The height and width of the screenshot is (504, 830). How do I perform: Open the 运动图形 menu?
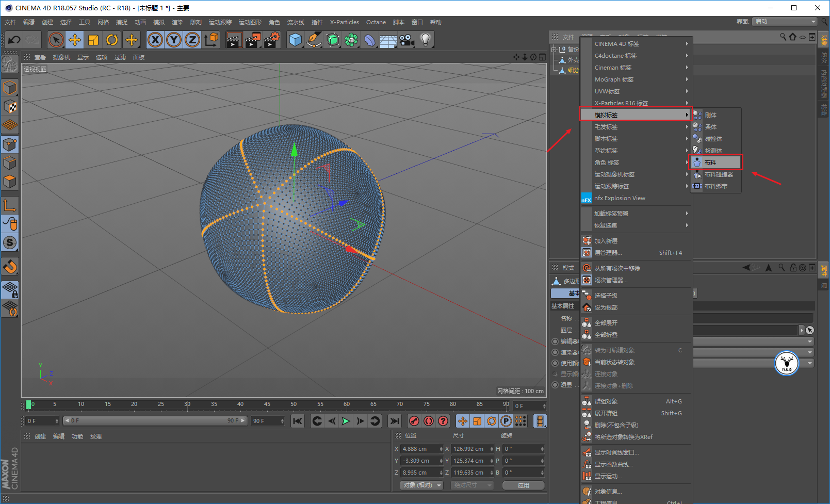(250, 22)
